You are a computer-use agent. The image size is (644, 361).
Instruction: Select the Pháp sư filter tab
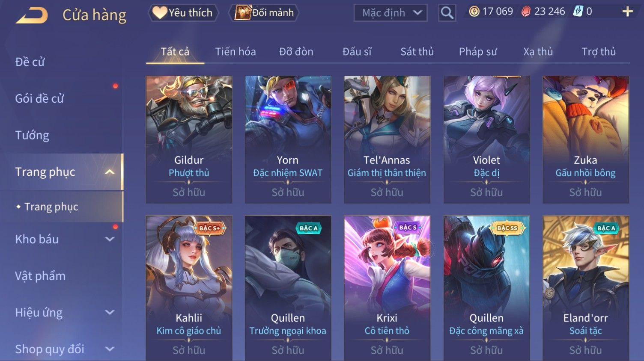(478, 52)
